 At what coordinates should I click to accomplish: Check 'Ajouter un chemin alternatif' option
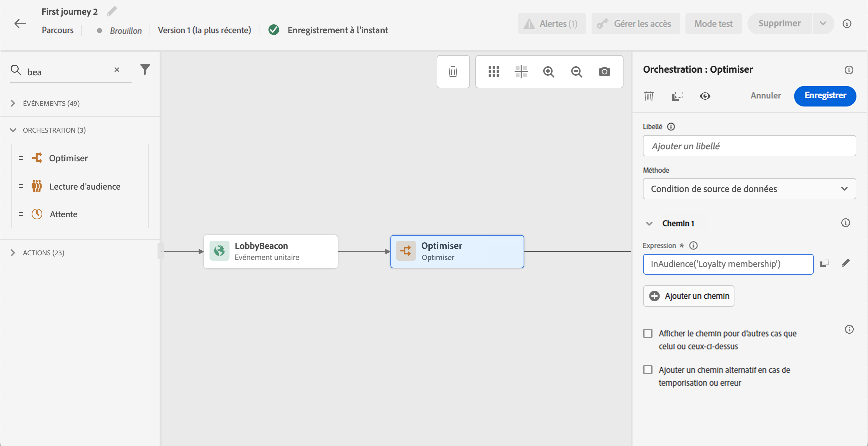point(648,370)
